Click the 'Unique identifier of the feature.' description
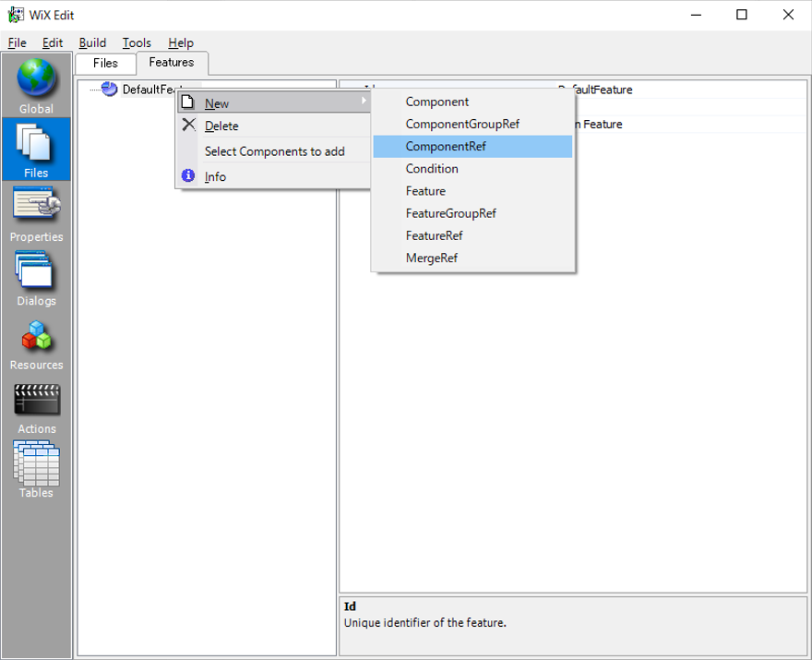The width and height of the screenshot is (812, 660). click(424, 623)
